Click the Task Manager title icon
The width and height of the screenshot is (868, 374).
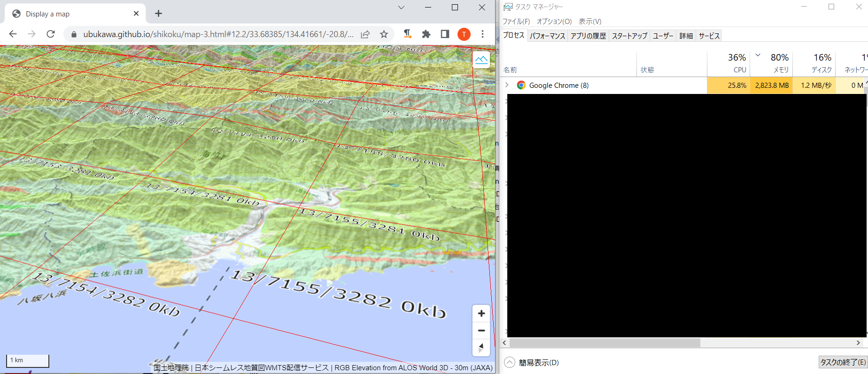tap(508, 7)
